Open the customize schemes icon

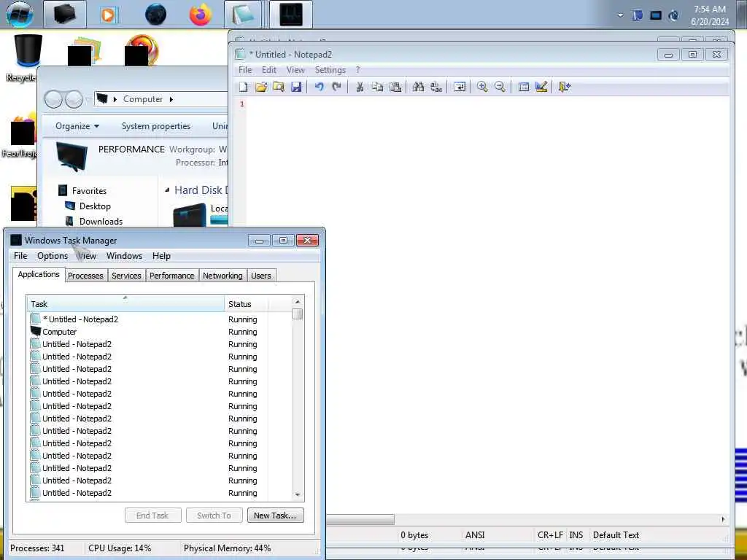[541, 87]
